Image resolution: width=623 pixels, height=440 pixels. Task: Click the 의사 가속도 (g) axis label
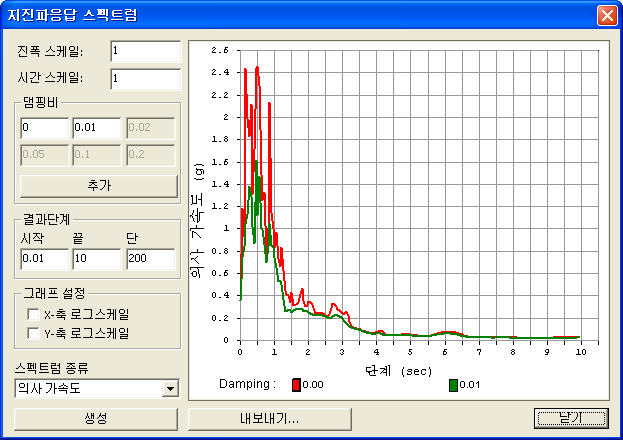pos(197,221)
